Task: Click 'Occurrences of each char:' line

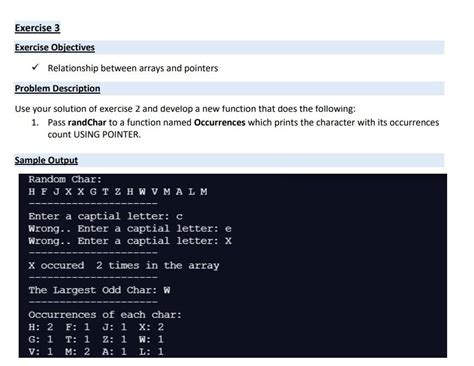Action: pyautogui.click(x=105, y=315)
